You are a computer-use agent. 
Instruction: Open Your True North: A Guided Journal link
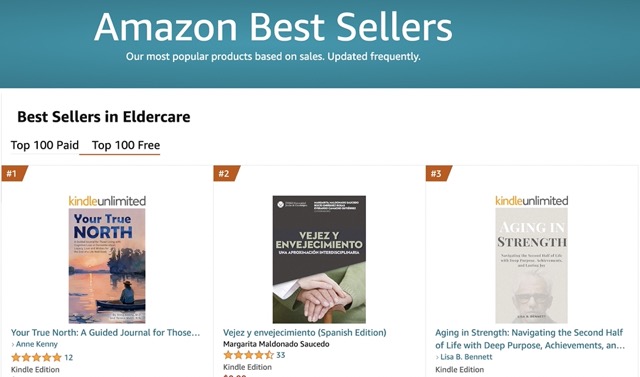tap(105, 333)
